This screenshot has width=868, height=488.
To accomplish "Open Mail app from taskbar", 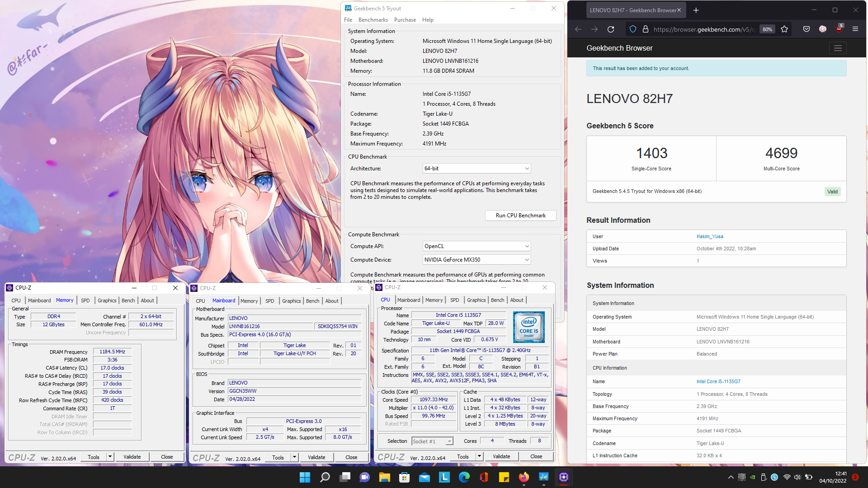I will coord(425,477).
